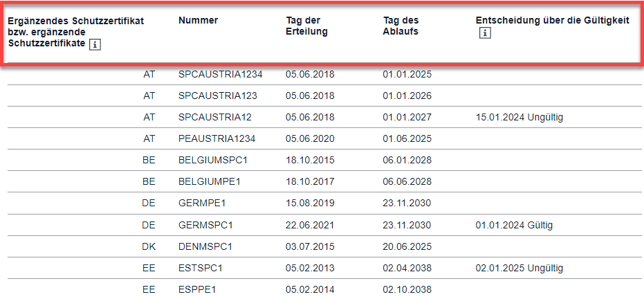Select the GERMPE1 certificate row
Viewport: 644px width, 299px height.
tap(202, 203)
